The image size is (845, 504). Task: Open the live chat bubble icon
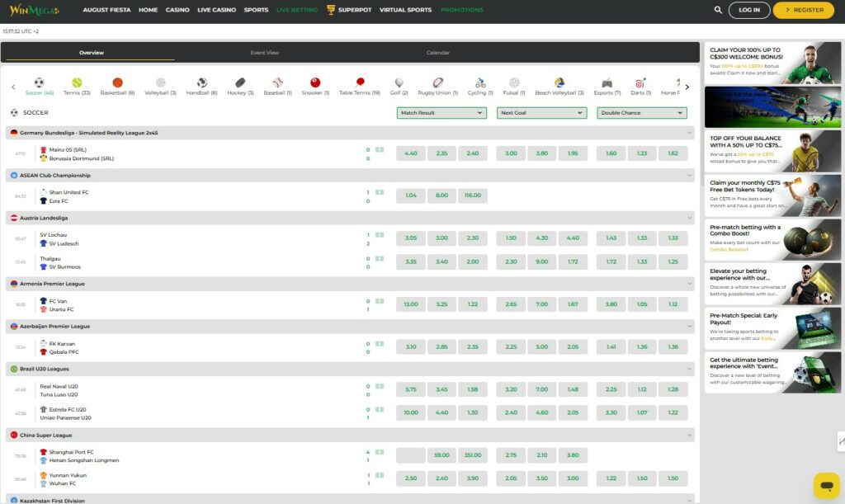tap(827, 486)
